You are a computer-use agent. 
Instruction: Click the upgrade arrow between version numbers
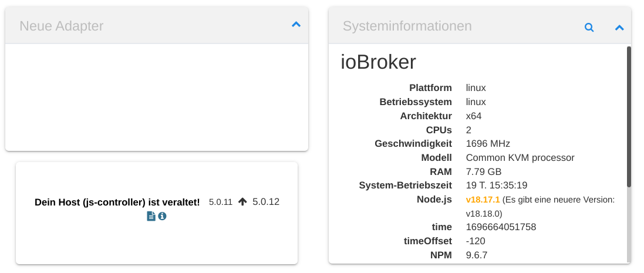click(x=242, y=202)
